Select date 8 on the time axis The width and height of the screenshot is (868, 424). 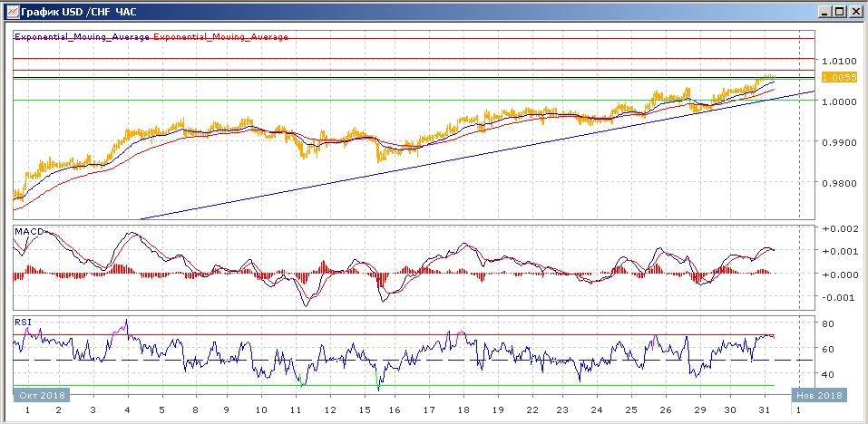(194, 410)
